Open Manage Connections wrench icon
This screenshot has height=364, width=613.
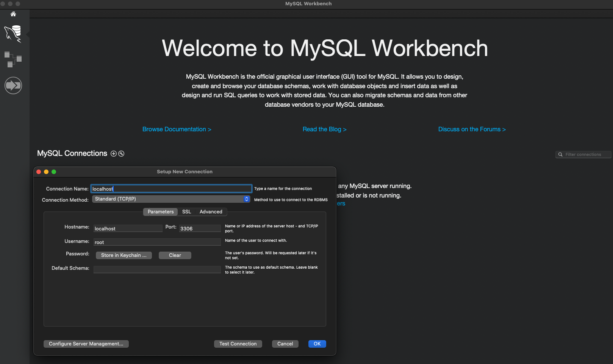pyautogui.click(x=121, y=154)
